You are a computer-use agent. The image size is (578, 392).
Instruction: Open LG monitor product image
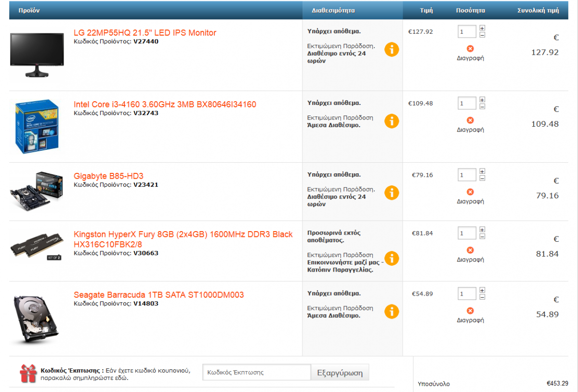[37, 55]
